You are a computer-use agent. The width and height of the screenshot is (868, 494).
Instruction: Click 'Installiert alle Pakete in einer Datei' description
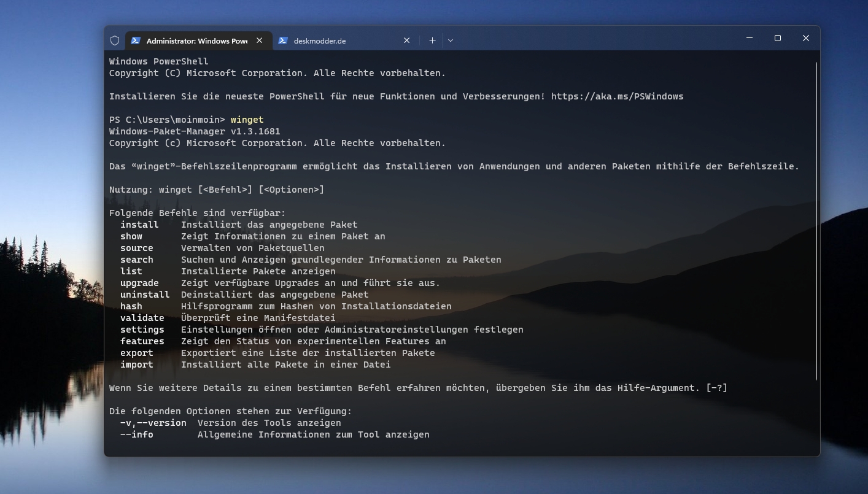(286, 365)
